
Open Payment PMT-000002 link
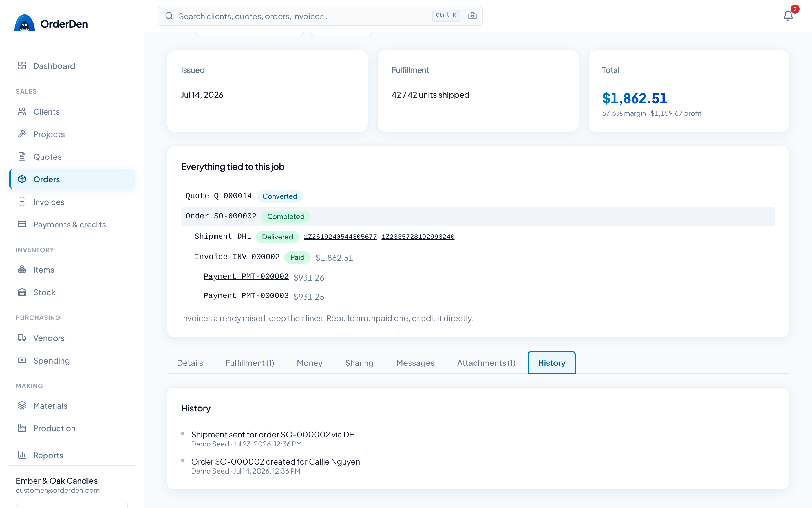246,277
